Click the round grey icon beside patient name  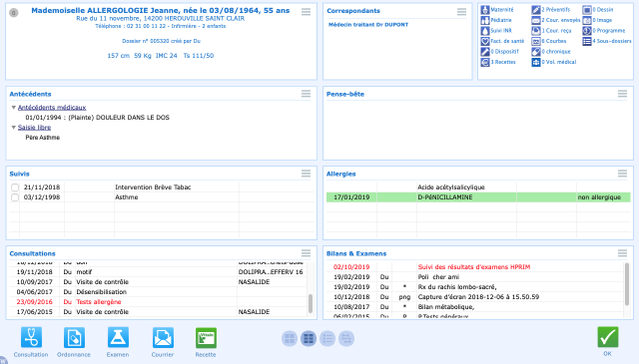tap(14, 13)
